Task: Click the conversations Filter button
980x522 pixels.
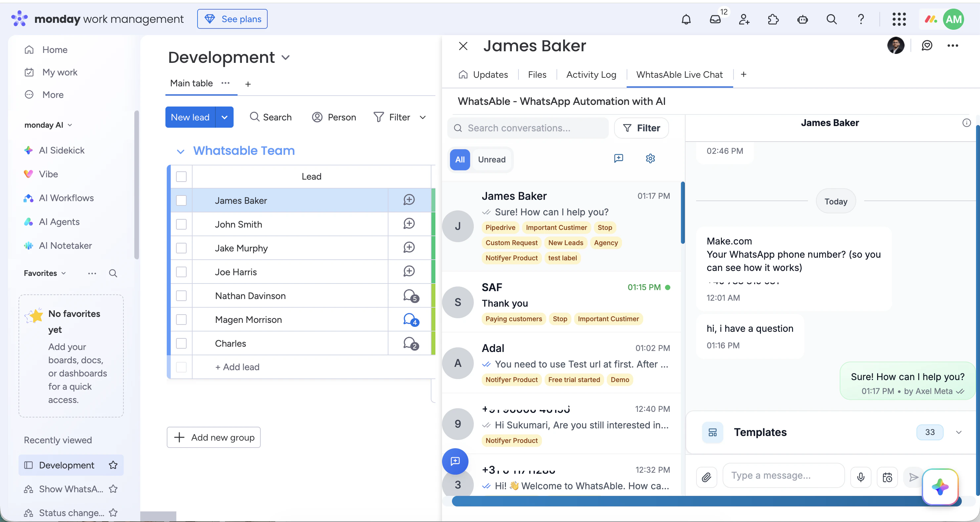Action: pyautogui.click(x=641, y=128)
